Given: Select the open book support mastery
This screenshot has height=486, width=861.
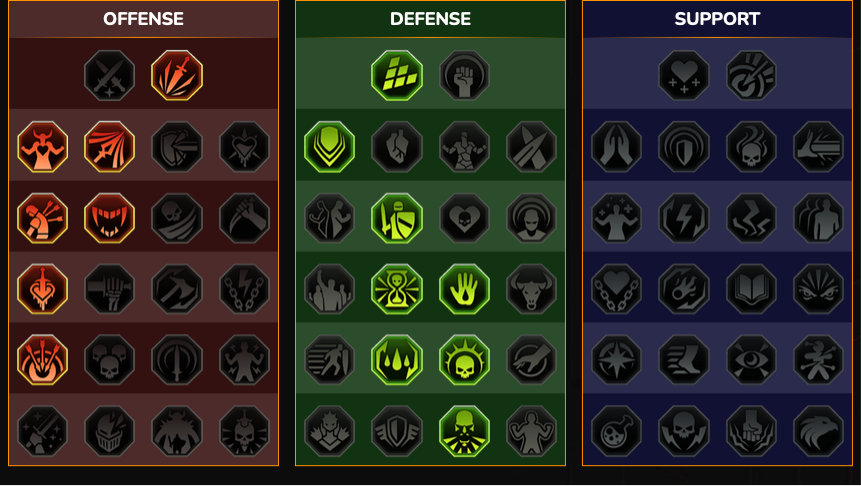Looking at the screenshot, I should click(751, 289).
